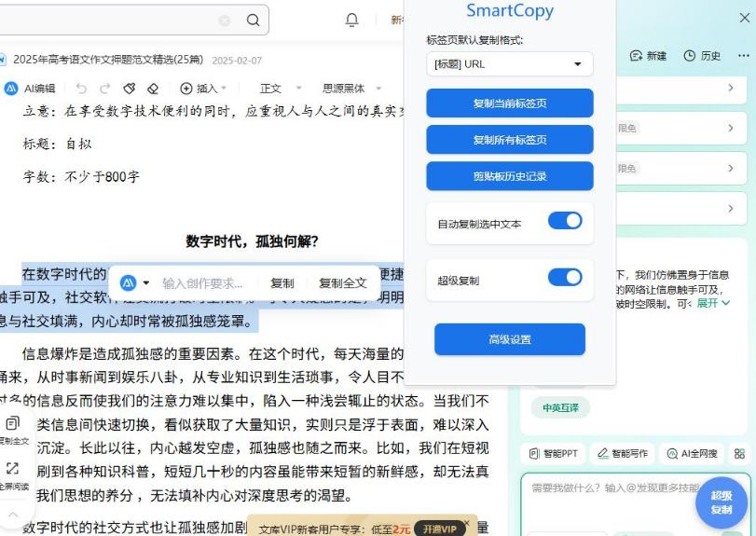Open the 思源黑体 font dropdown

click(351, 89)
